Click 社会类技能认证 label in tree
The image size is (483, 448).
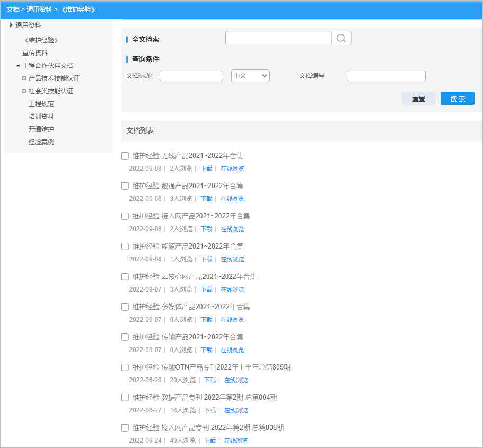51,91
